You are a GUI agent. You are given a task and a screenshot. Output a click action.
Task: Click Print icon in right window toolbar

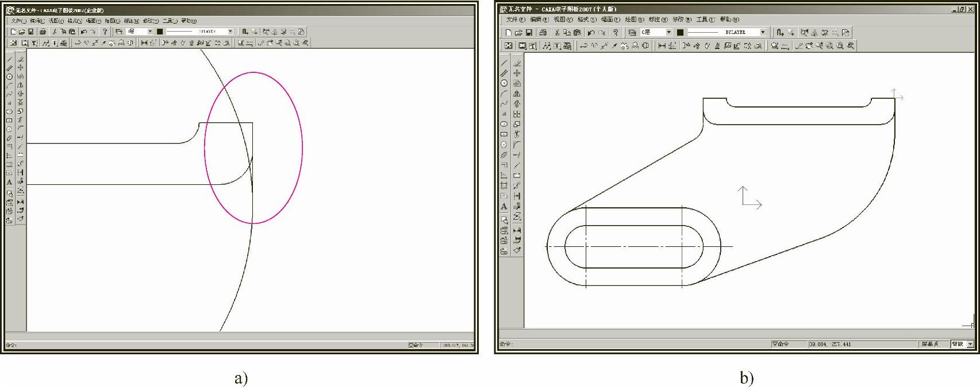click(543, 33)
